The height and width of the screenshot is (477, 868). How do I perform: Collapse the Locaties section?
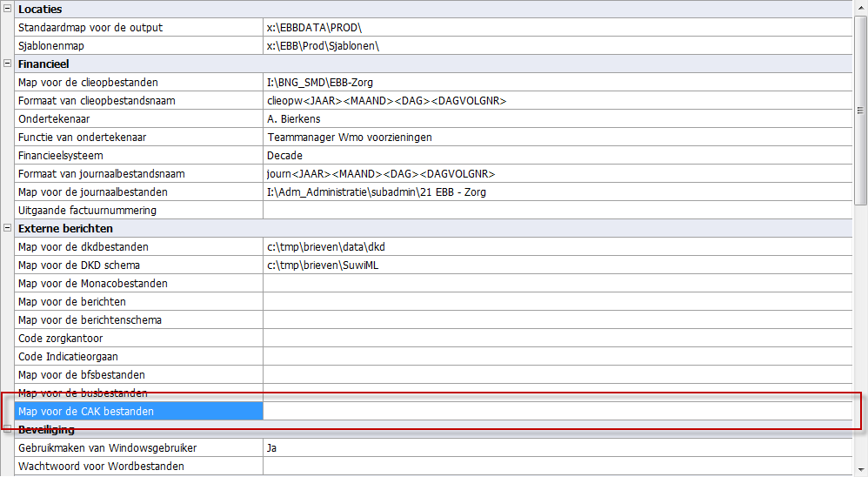(x=6, y=9)
